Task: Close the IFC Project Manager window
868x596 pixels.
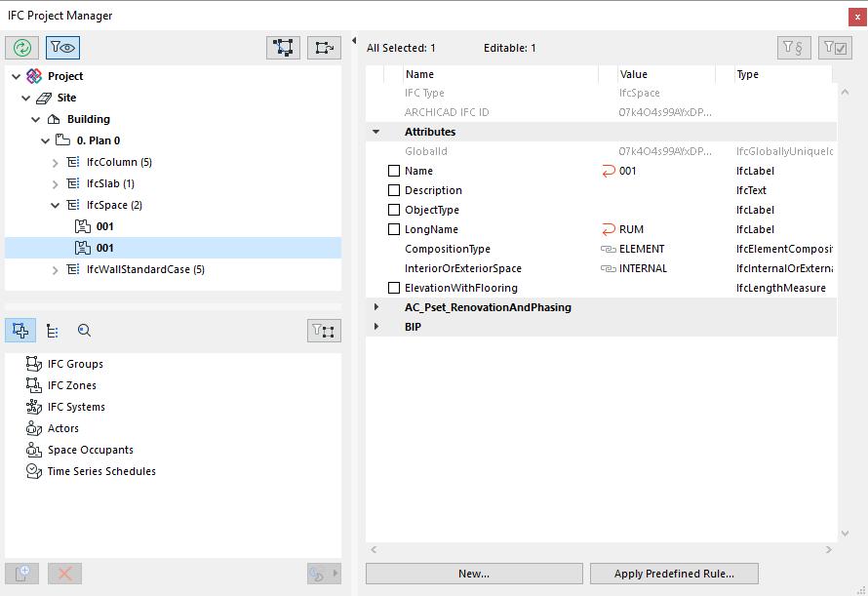Action: coord(857,17)
